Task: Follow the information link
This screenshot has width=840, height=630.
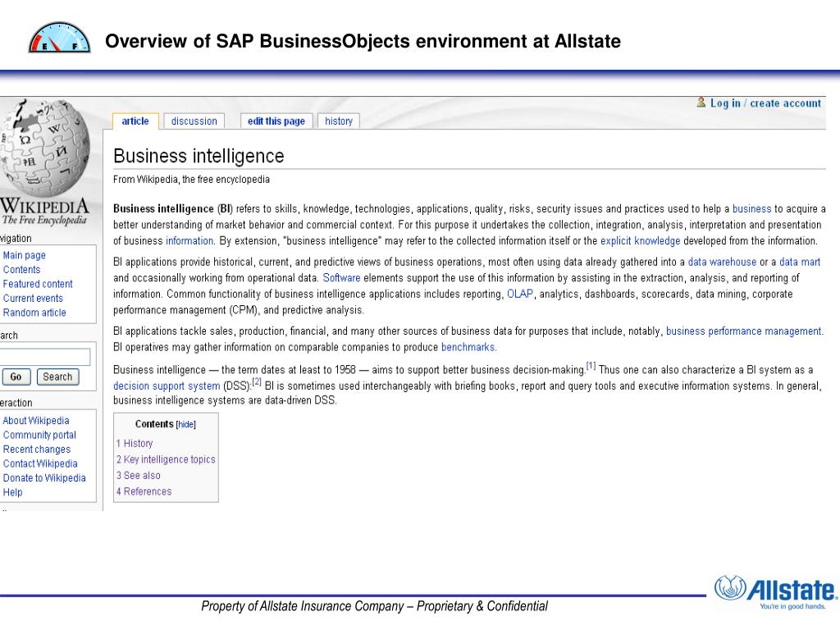Action: pos(189,241)
